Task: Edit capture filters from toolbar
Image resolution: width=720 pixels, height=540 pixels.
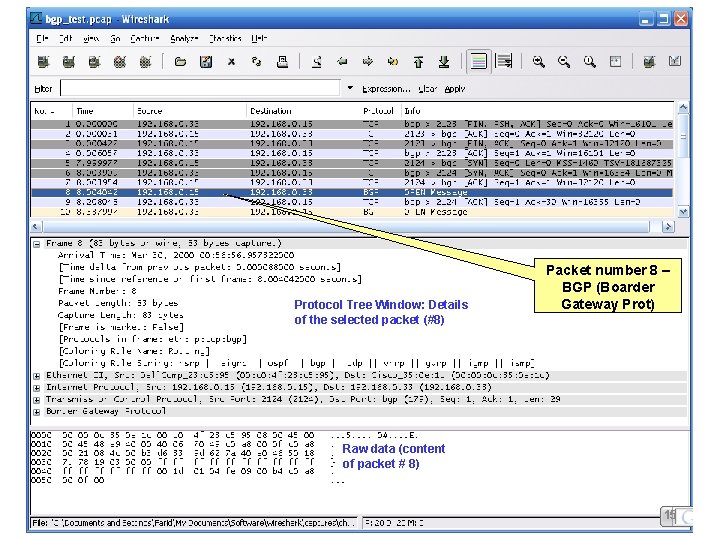Action: click(x=649, y=62)
